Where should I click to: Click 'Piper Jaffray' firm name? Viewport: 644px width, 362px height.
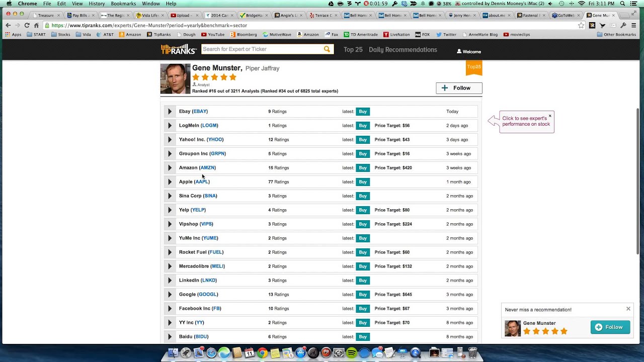[262, 68]
